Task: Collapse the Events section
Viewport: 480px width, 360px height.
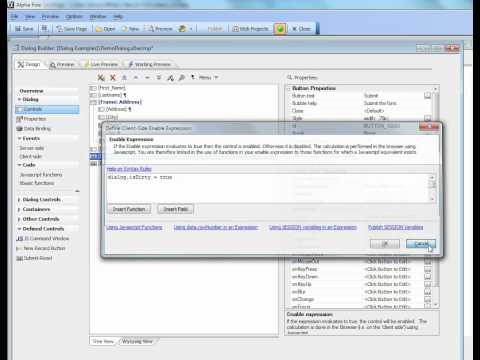Action: point(19,138)
